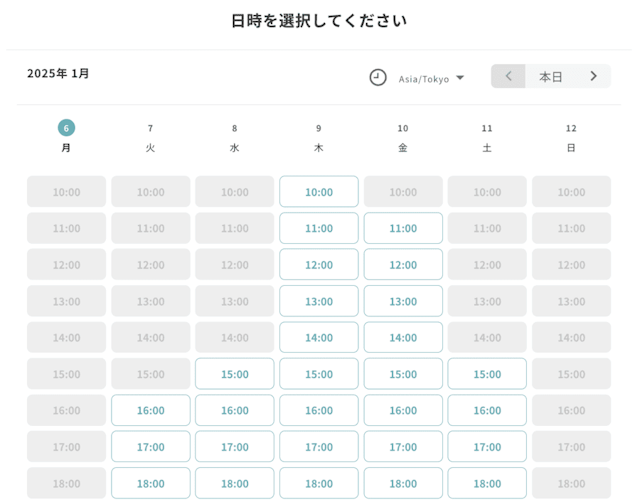Image resolution: width=640 pixels, height=502 pixels.
Task: Select Monday the 6th date header
Action: click(66, 136)
